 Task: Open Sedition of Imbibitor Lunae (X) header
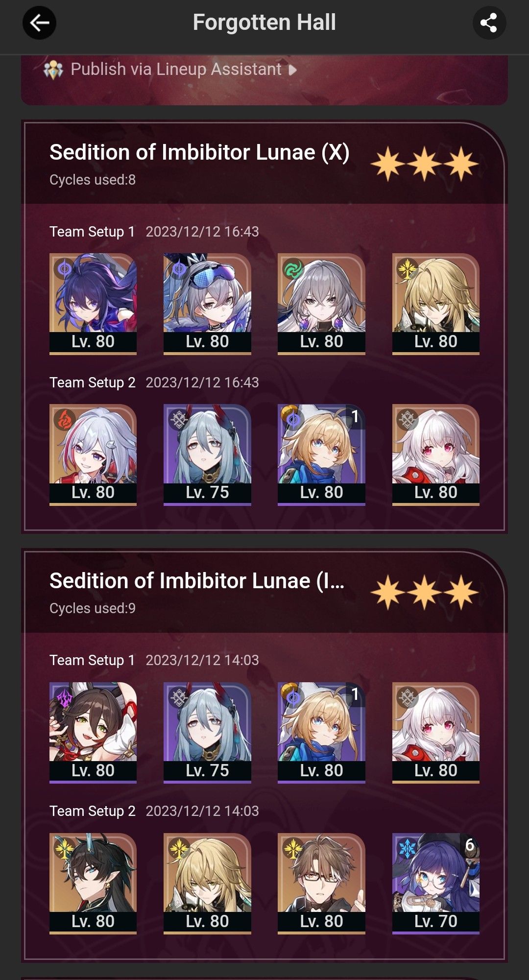point(199,152)
